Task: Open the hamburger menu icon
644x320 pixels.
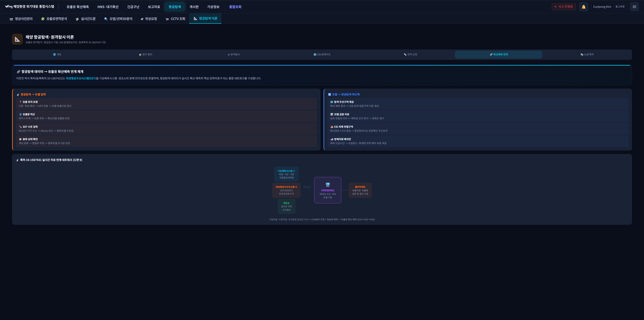Action: coord(634,7)
